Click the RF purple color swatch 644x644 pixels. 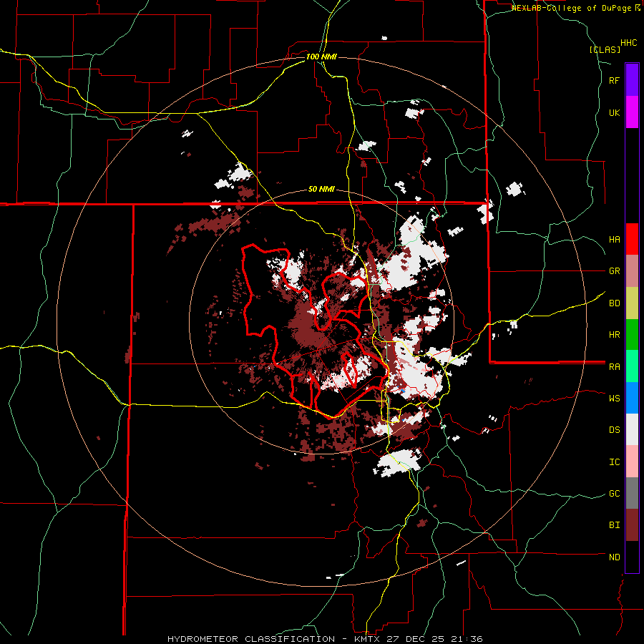click(x=632, y=80)
